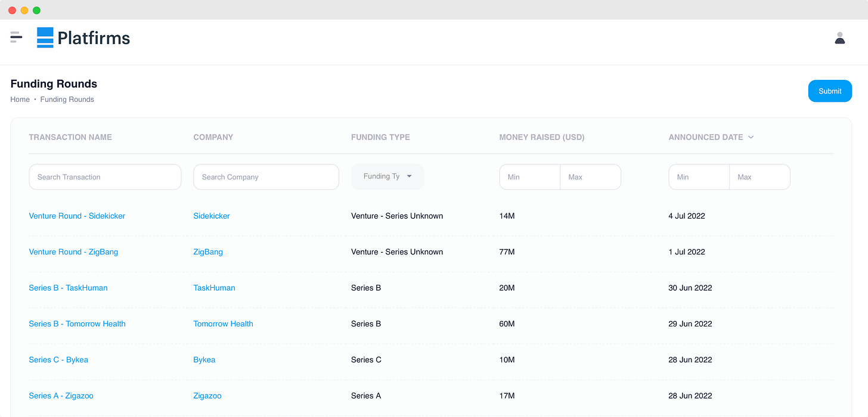Open the Funding Type dropdown filter

[387, 177]
